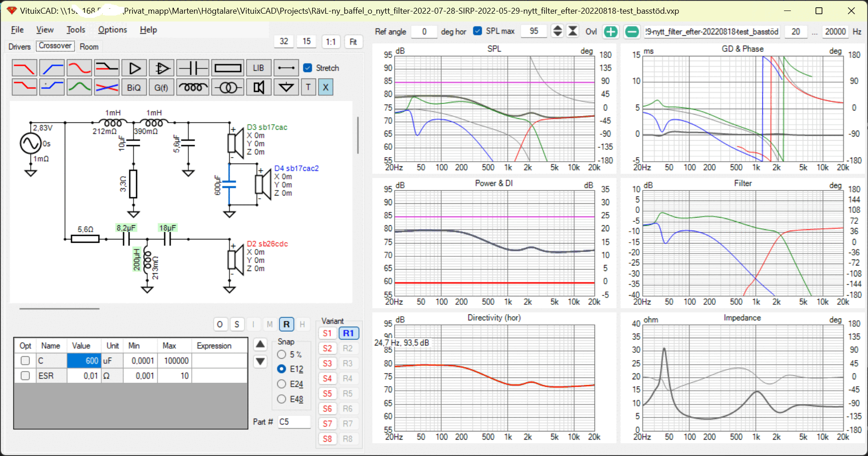This screenshot has width=868, height=456.
Task: Edit the 20000 Hz upper frequency field
Action: [835, 32]
